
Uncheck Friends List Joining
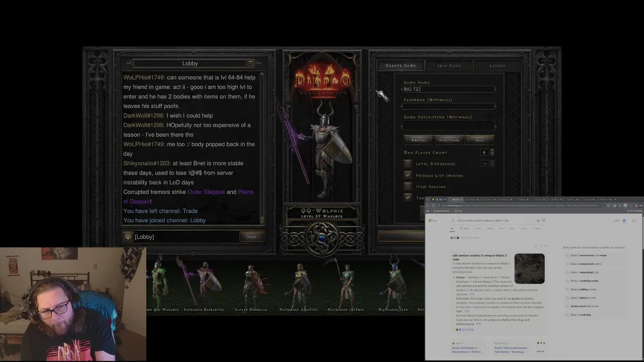click(408, 175)
